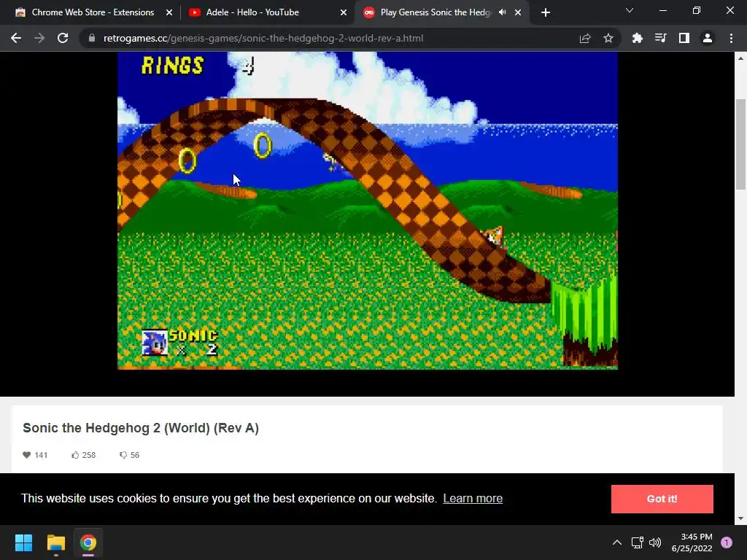Open File Explorer from taskbar

coord(55,542)
